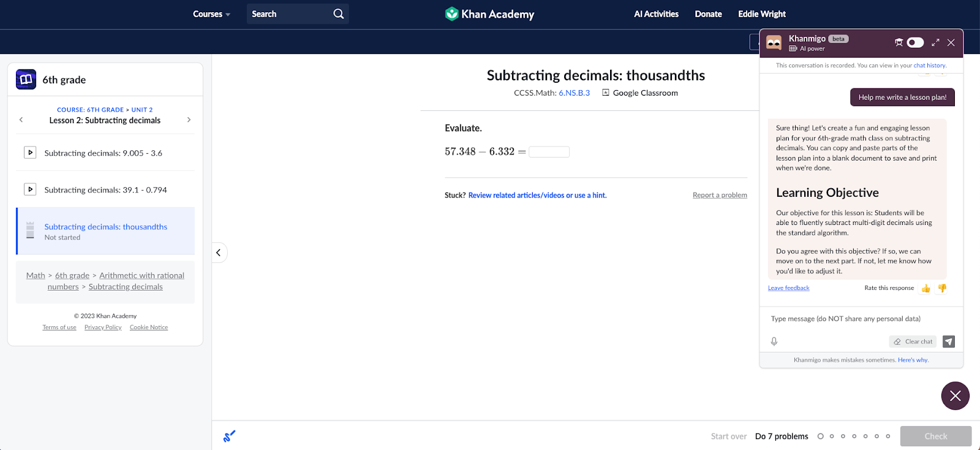Dismiss Khanmigo with round X button
The width and height of the screenshot is (980, 450).
coord(956,396)
